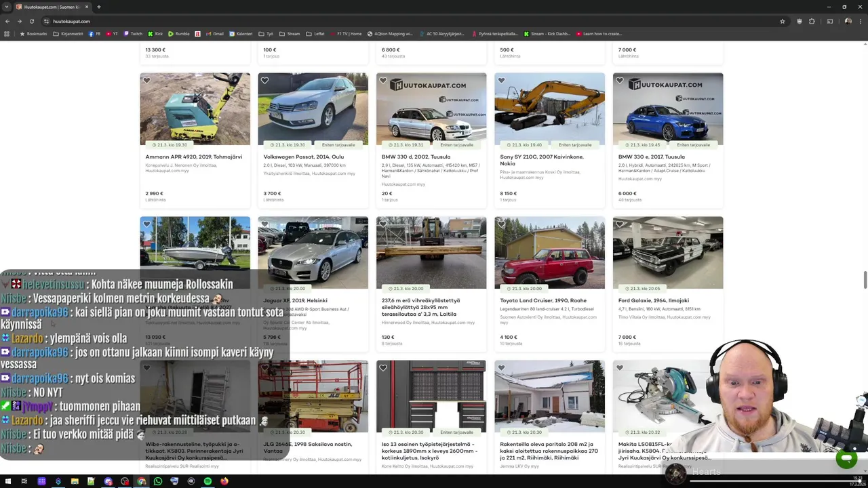The width and height of the screenshot is (868, 488).
Task: Open File Explorer from the taskbar
Action: pos(75,481)
